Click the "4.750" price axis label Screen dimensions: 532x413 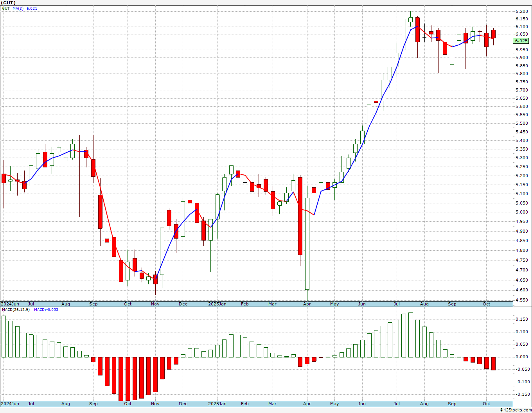point(521,260)
